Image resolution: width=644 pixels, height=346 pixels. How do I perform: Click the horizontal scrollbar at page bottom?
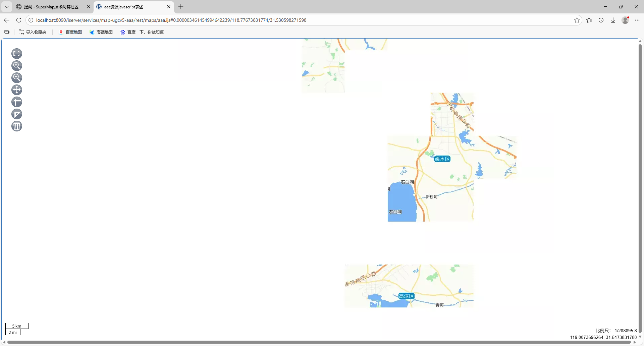click(319, 342)
